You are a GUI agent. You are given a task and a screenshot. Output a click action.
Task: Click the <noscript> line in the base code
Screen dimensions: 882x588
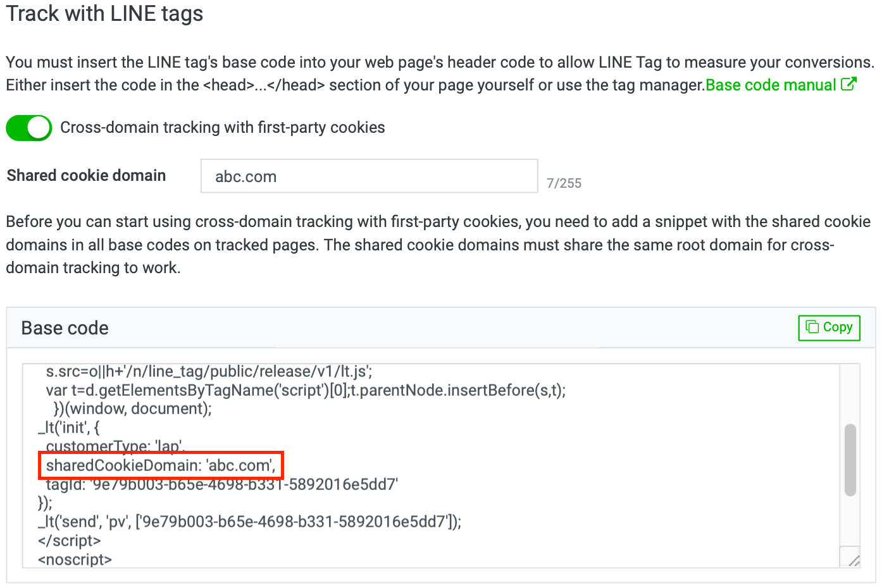(75, 560)
